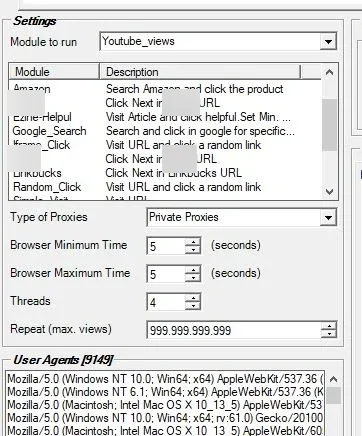The image size is (362, 436).
Task: Click the User Agents list scroll up arrow
Action: pos(333,379)
